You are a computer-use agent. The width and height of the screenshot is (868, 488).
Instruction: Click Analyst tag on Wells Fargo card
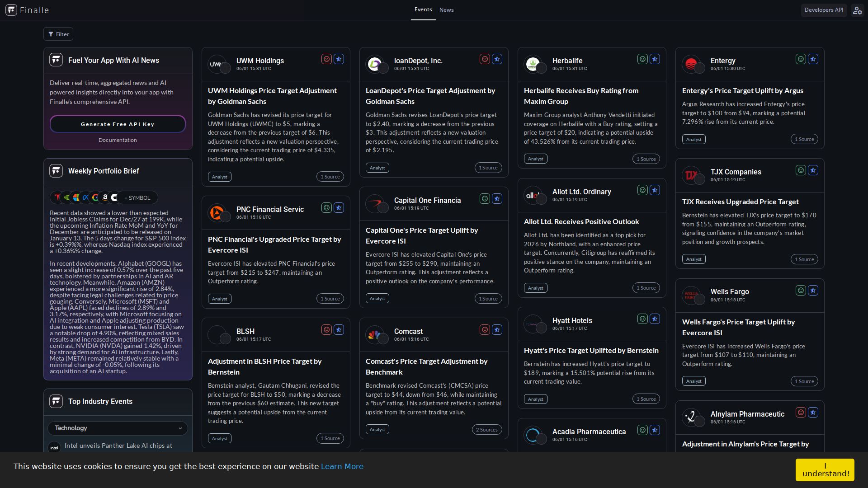[x=693, y=381]
